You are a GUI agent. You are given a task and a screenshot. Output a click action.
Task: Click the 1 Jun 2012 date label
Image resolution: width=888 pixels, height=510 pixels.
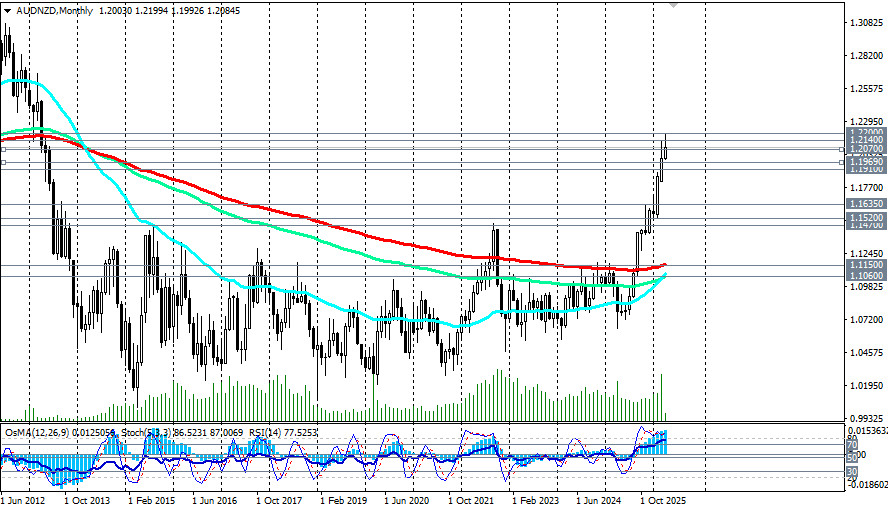[x=23, y=501]
